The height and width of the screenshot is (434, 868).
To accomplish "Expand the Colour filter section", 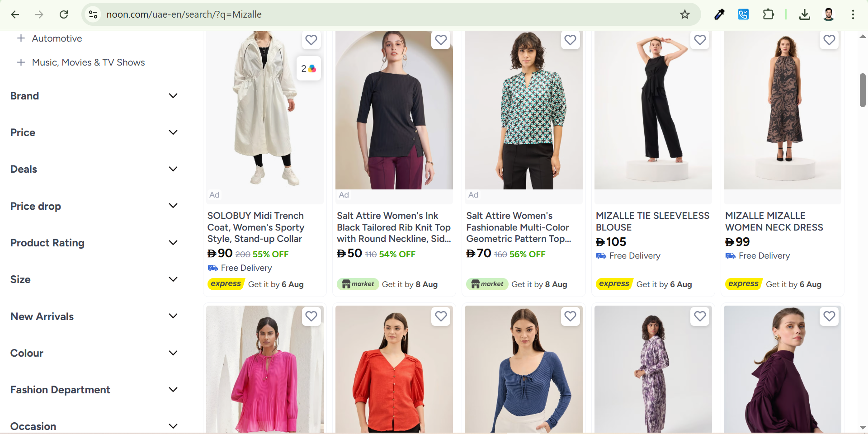I will click(173, 353).
